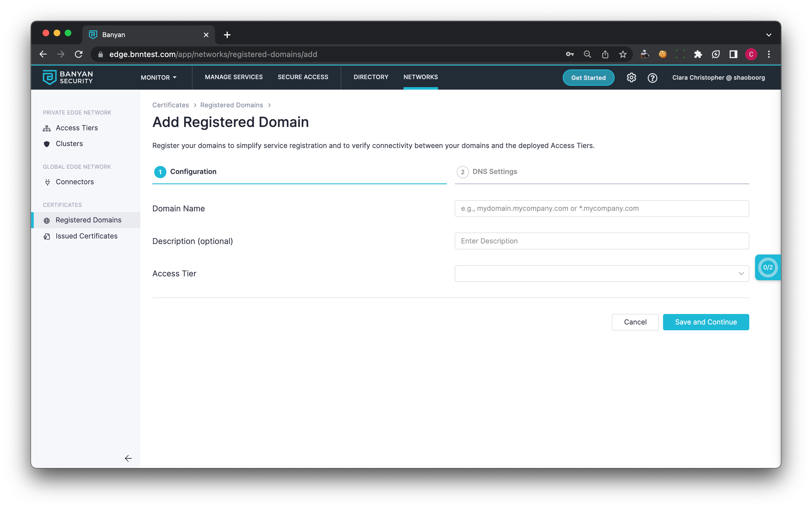Open SECURE ACCESS in the nav
The width and height of the screenshot is (812, 509).
point(303,77)
